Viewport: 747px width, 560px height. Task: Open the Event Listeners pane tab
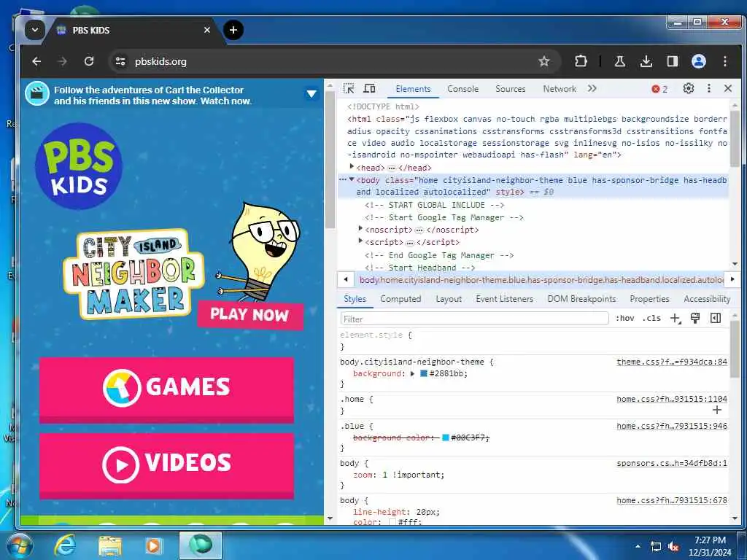point(505,299)
